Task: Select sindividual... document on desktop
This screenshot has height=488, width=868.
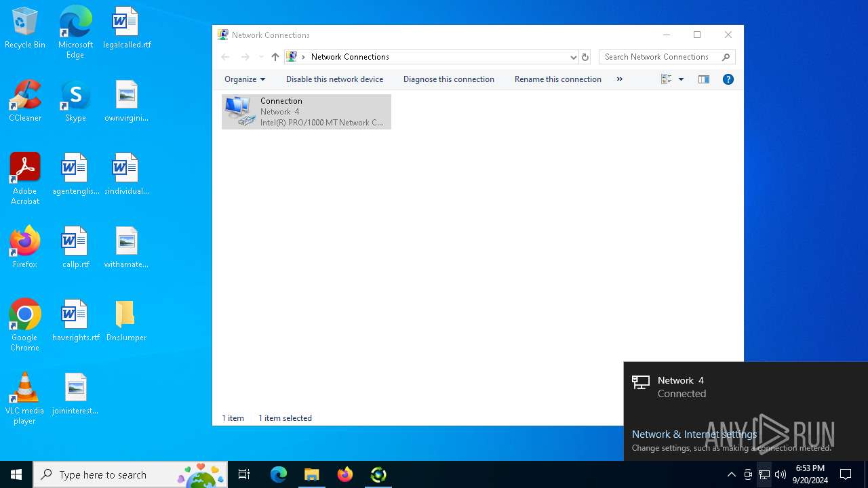Action: pyautogui.click(x=126, y=174)
